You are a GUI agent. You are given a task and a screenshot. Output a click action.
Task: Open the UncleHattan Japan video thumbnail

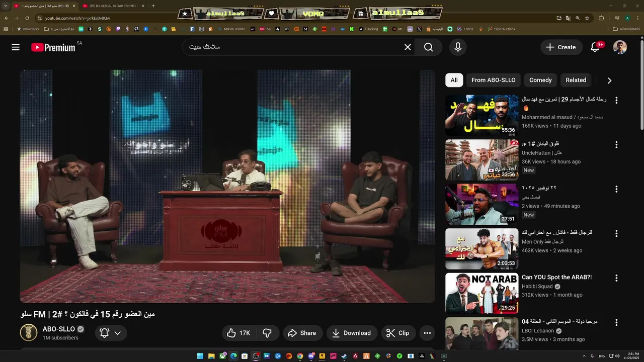tap(481, 160)
